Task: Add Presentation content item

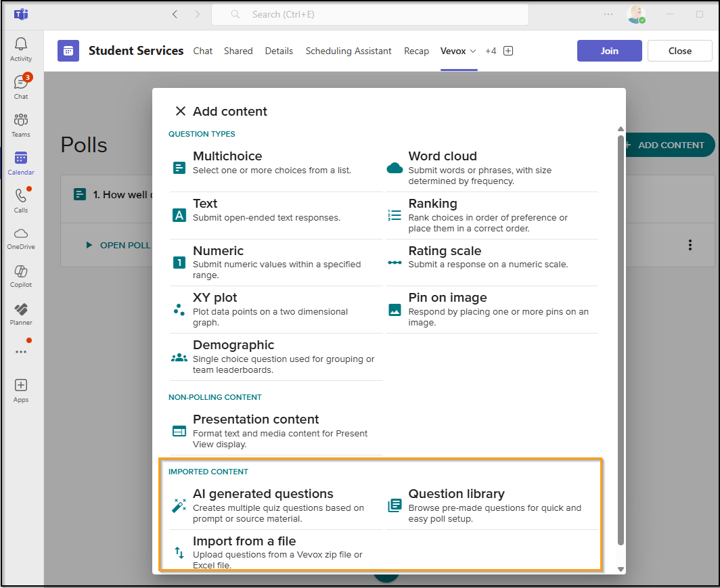Action: [x=276, y=432]
